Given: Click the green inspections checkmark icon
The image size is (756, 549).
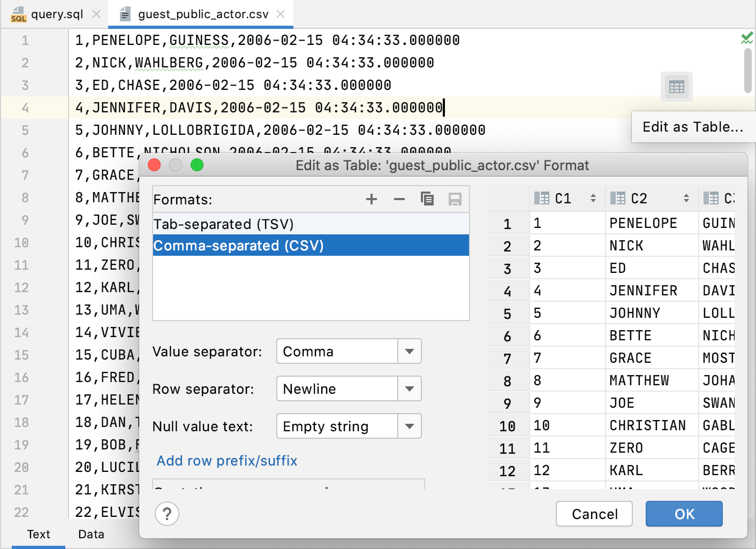Looking at the screenshot, I should 747,37.
